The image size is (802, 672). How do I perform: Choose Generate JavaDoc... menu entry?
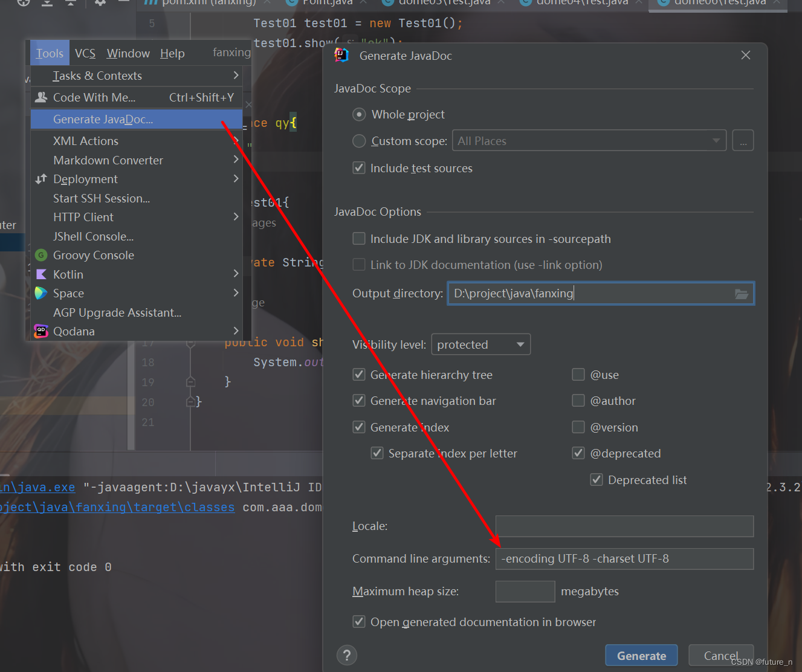click(x=137, y=119)
